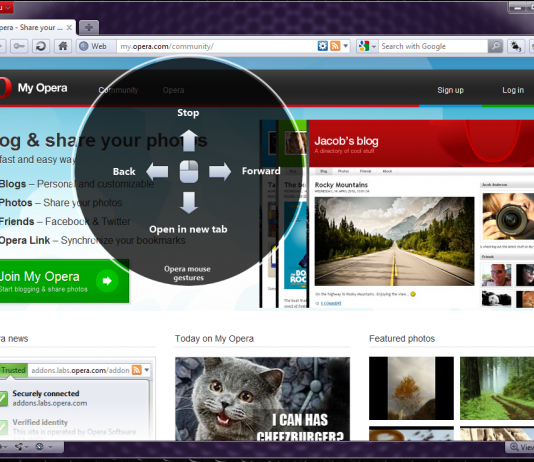Screen dimensions: 534x462
Task: Close the Opera - Share your tab
Action: tap(69, 28)
